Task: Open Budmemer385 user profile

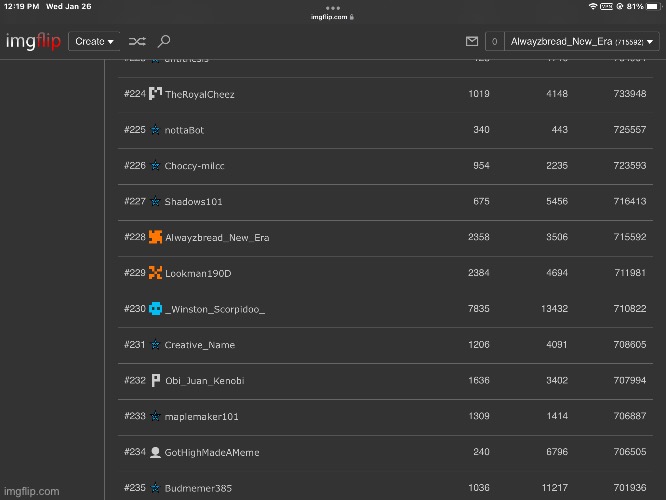Action: pos(198,489)
